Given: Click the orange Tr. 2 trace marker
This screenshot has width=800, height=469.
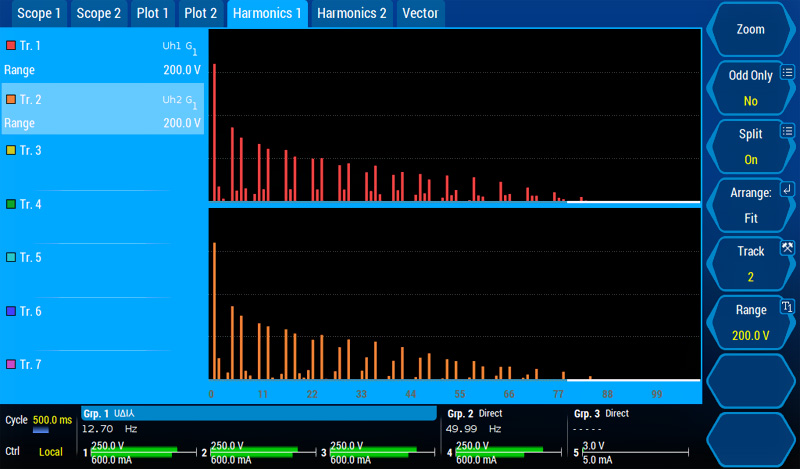Looking at the screenshot, I should point(11,100).
